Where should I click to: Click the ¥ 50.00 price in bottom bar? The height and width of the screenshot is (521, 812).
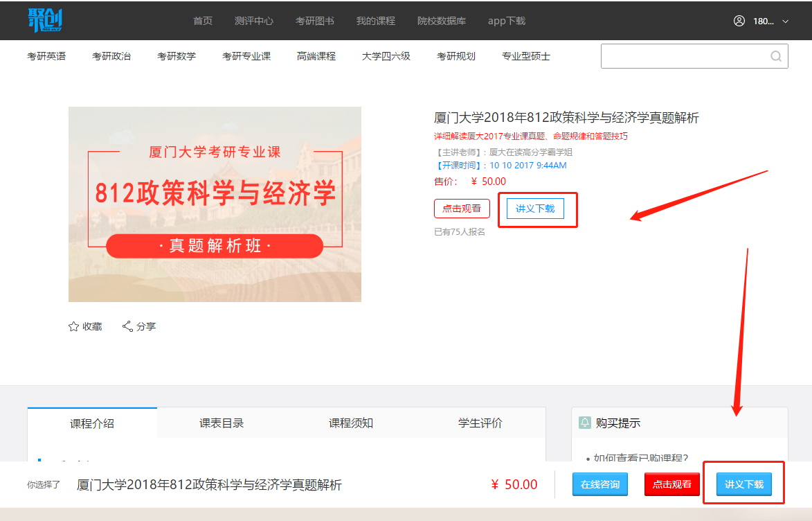[514, 484]
